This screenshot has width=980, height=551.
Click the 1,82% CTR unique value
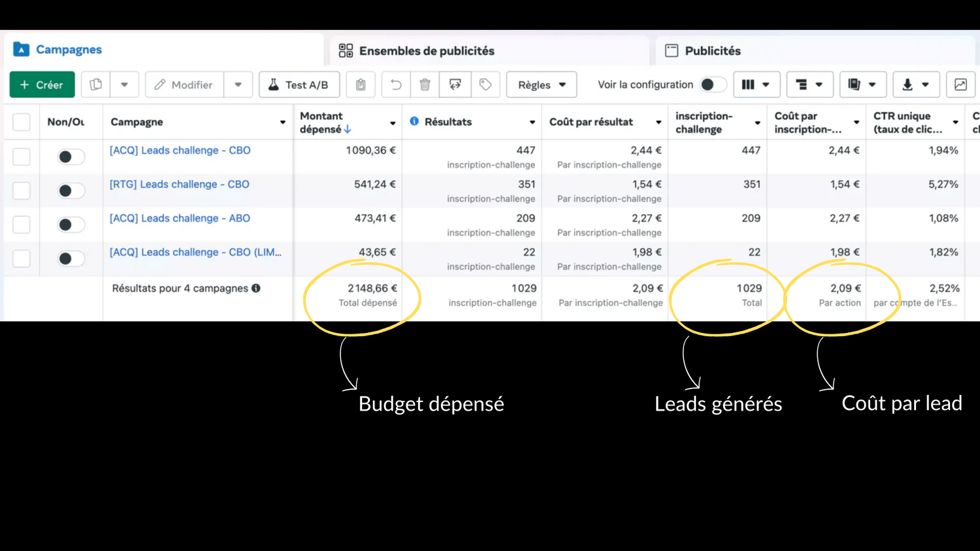[x=943, y=252]
